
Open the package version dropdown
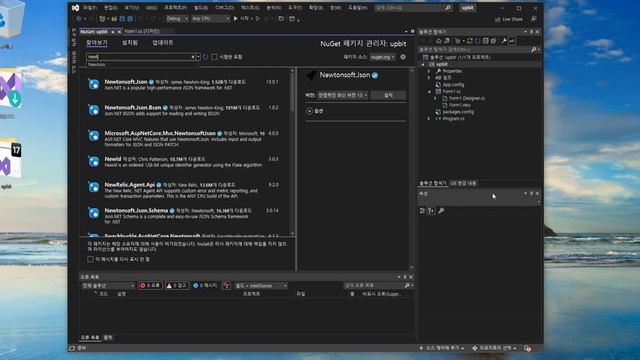coord(342,95)
